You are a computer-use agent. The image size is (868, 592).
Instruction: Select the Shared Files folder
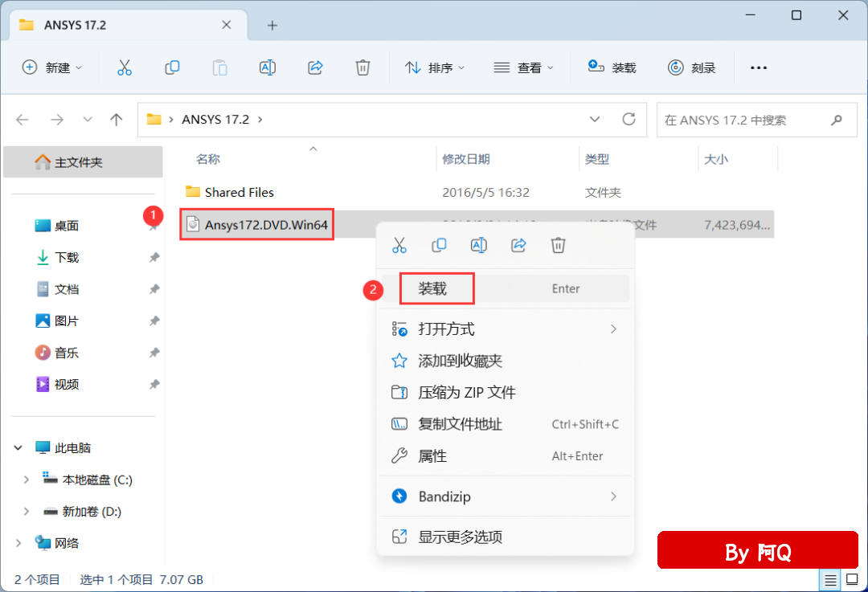pyautogui.click(x=240, y=192)
